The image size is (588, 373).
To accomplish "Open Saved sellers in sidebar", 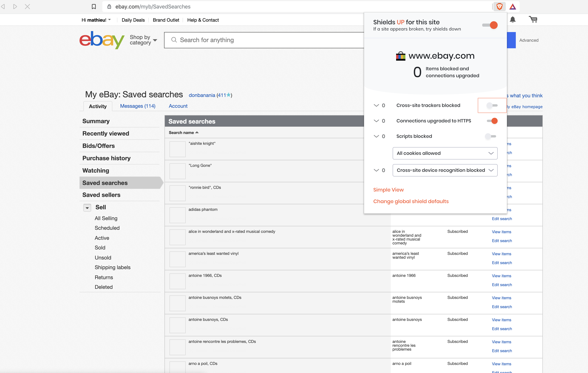I will [101, 195].
